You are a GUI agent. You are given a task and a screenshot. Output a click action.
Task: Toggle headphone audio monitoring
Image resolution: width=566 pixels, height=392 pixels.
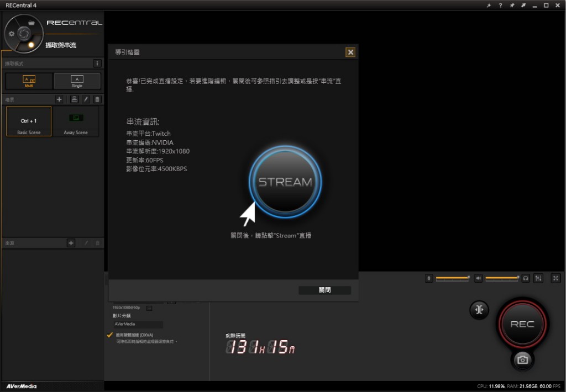click(x=526, y=278)
